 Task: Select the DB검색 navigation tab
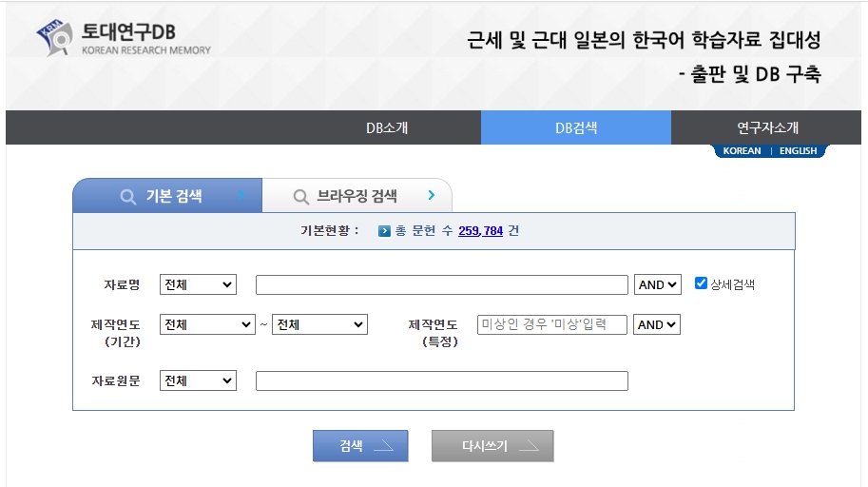tap(576, 127)
